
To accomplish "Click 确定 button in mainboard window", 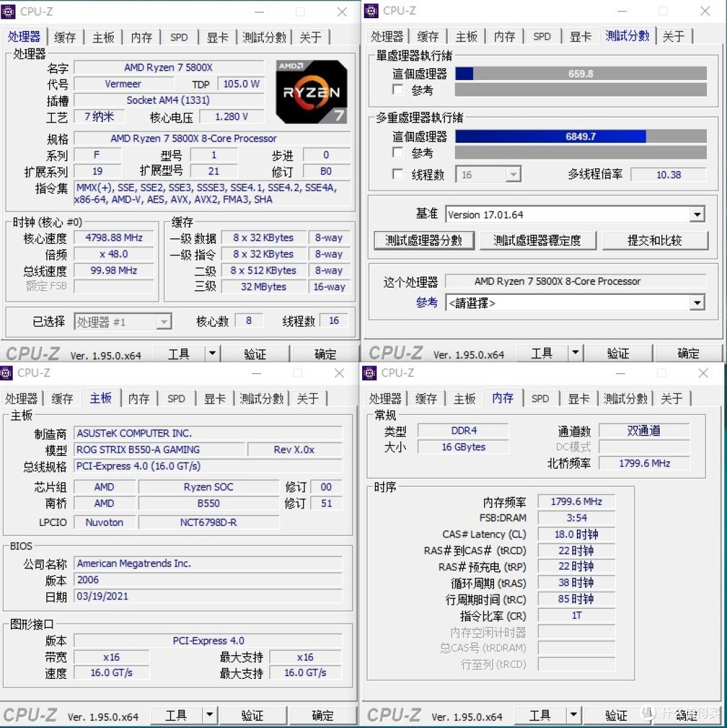I will [322, 715].
